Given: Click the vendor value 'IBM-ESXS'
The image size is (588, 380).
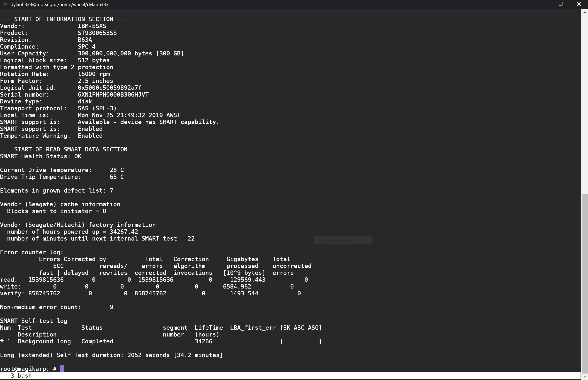Looking at the screenshot, I should point(92,26).
